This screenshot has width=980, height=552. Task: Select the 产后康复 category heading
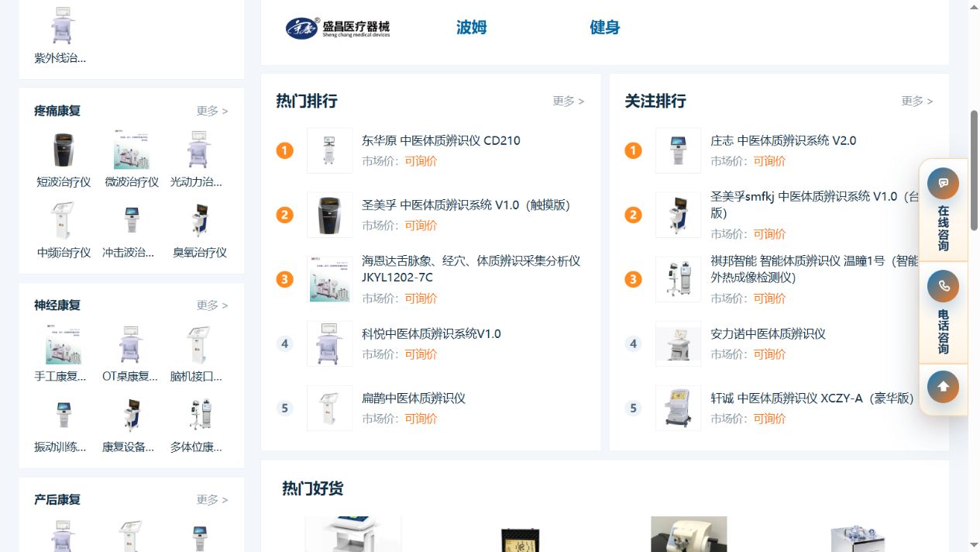(x=57, y=500)
